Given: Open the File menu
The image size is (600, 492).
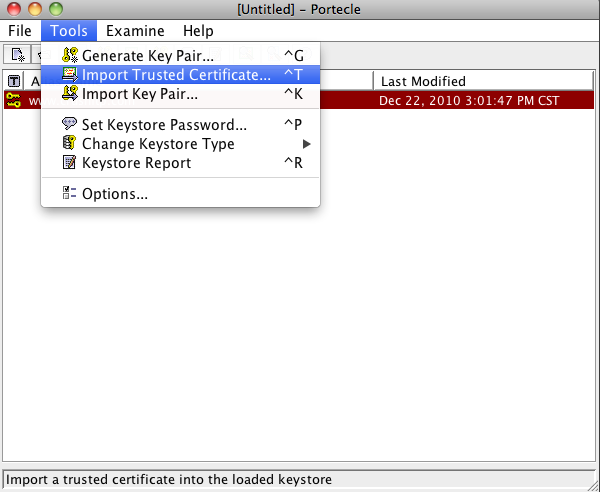Looking at the screenshot, I should tap(20, 31).
